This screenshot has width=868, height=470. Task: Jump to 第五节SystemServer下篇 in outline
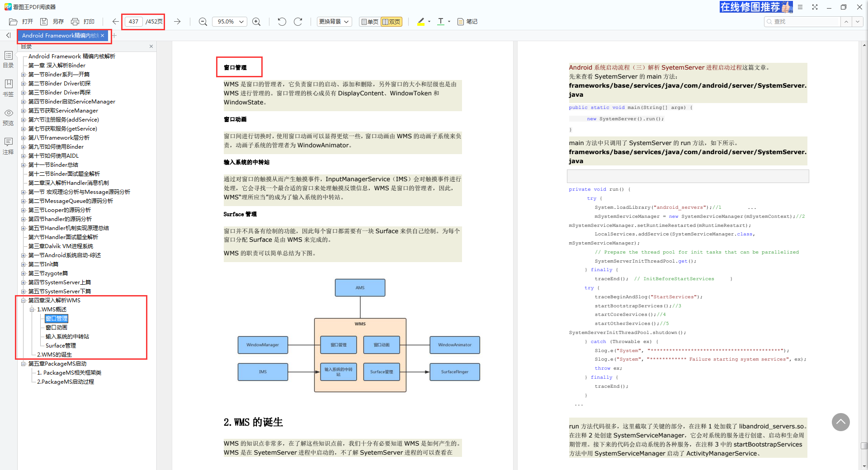point(60,291)
